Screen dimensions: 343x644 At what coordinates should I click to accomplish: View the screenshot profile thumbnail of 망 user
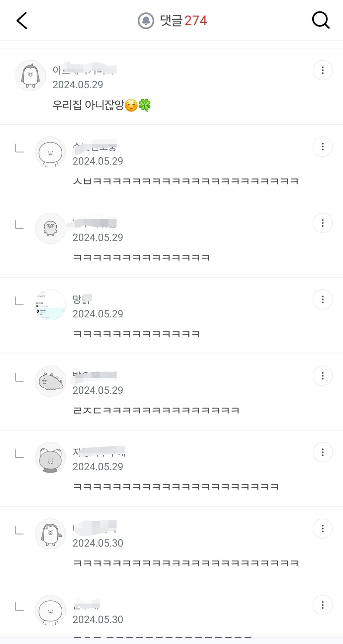pos(51,305)
